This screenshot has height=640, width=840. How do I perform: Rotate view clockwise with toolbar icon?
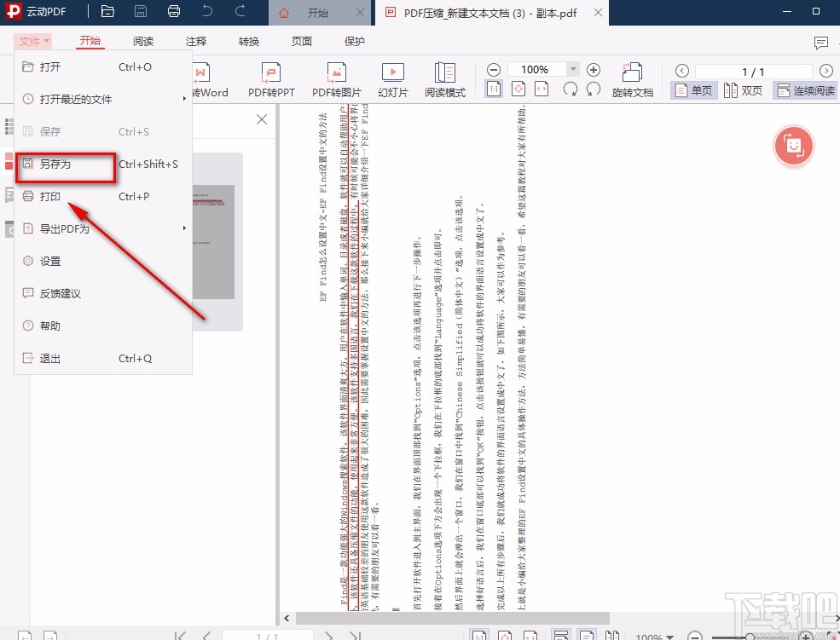[x=570, y=89]
